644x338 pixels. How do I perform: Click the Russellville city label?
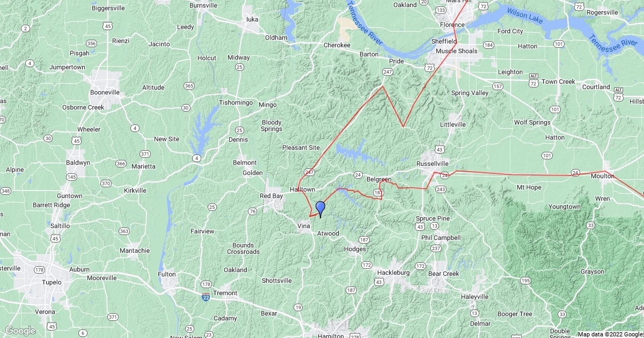point(433,163)
